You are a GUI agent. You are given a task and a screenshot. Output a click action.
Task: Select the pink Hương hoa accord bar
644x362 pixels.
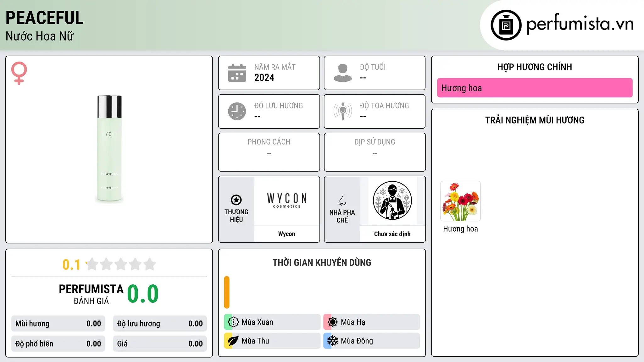(x=535, y=88)
